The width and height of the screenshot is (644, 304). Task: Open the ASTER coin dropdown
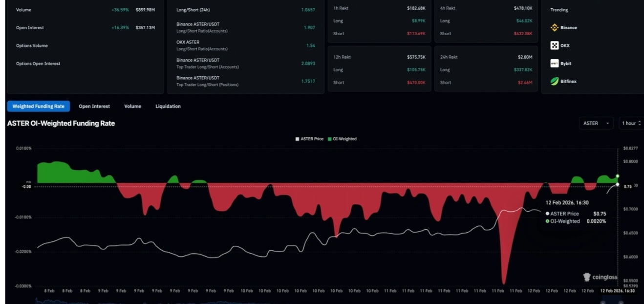(596, 123)
